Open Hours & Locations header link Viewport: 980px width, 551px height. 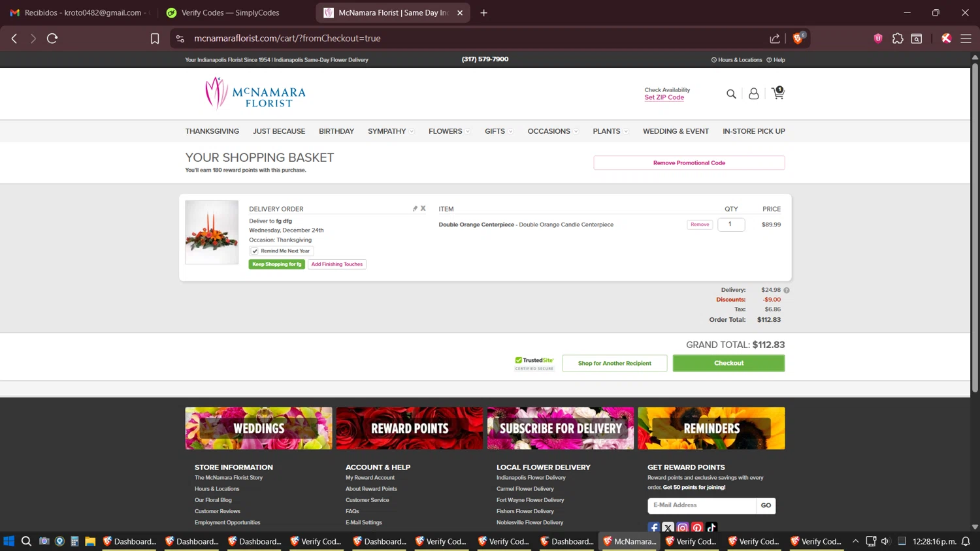point(736,59)
